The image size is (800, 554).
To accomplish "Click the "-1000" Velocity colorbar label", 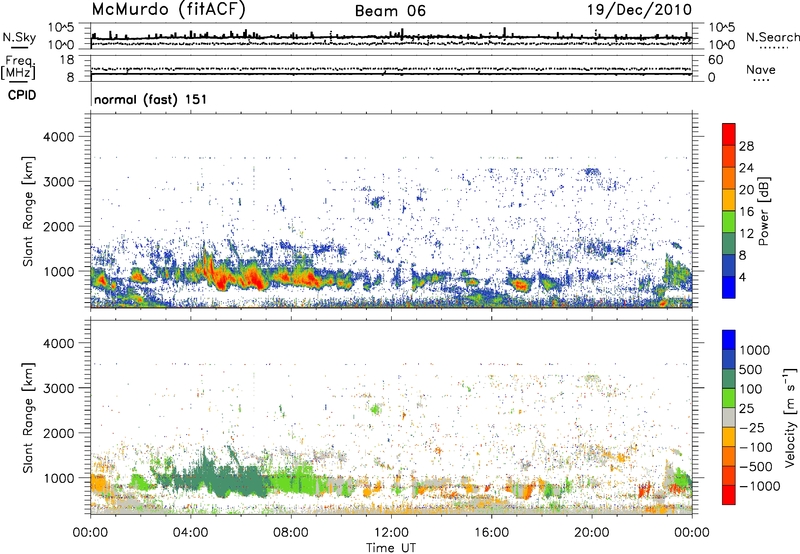I will tap(760, 486).
